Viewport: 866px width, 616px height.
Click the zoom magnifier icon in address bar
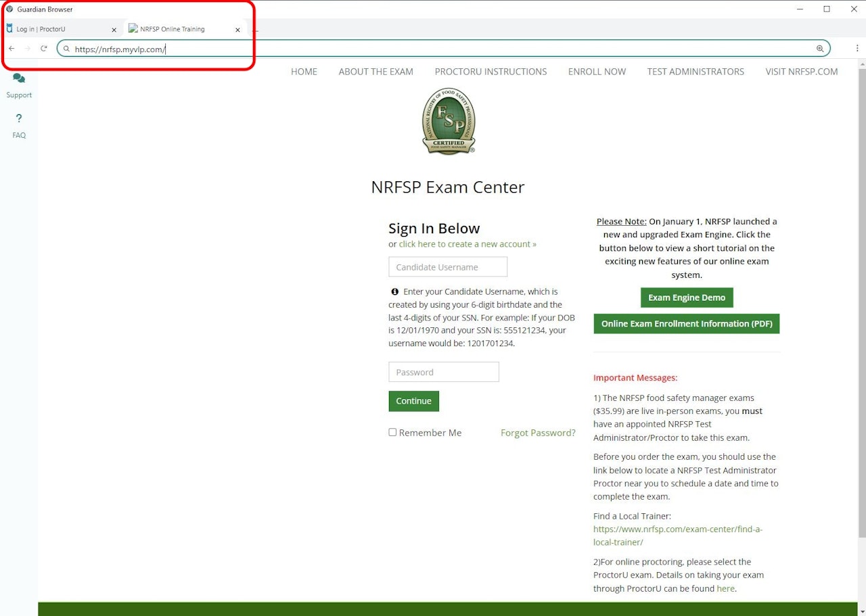click(x=820, y=49)
